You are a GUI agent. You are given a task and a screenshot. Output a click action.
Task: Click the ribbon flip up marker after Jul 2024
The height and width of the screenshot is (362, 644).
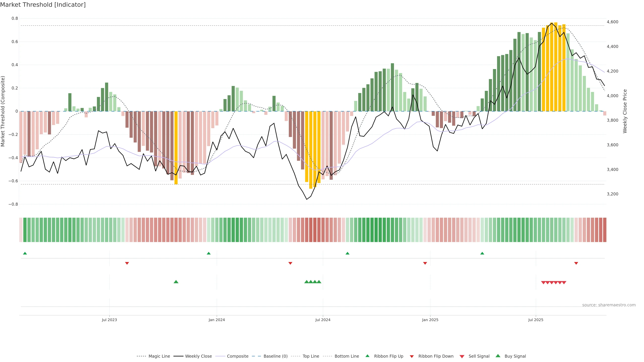click(347, 253)
